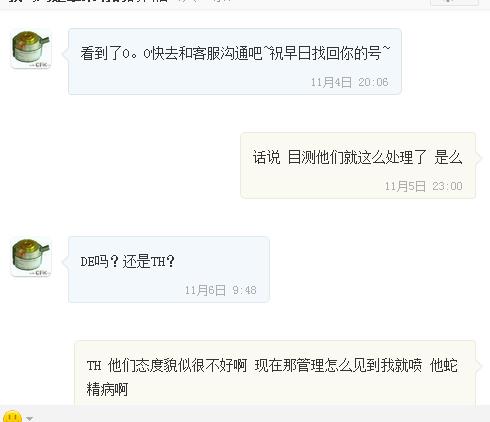Click the partially visible button at top right

pos(455,2)
